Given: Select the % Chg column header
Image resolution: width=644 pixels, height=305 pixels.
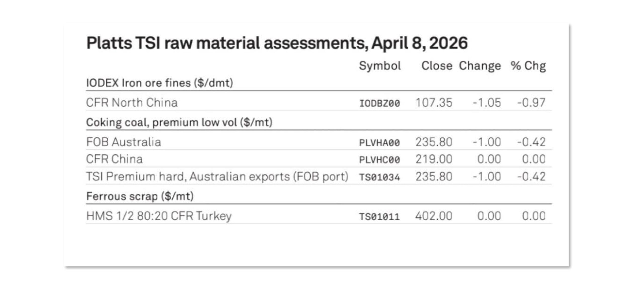Looking at the screenshot, I should (x=528, y=66).
